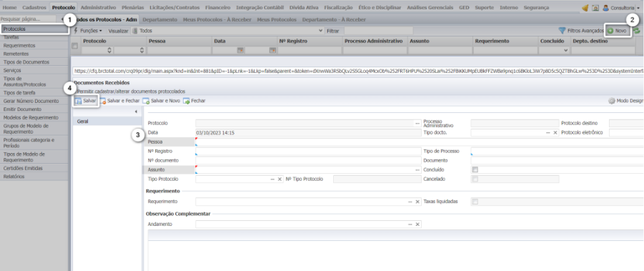This screenshot has height=271, width=644.
Task: Open lookup ellipsis on Tipo docto. field
Action: (x=548, y=132)
